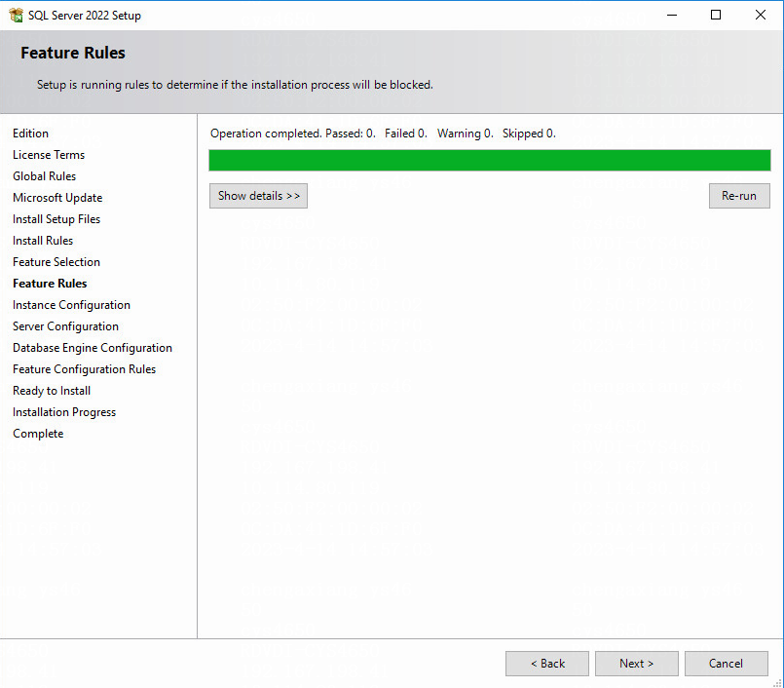The width and height of the screenshot is (784, 688).
Task: Select Feature Configuration Rules step
Action: coord(84,369)
